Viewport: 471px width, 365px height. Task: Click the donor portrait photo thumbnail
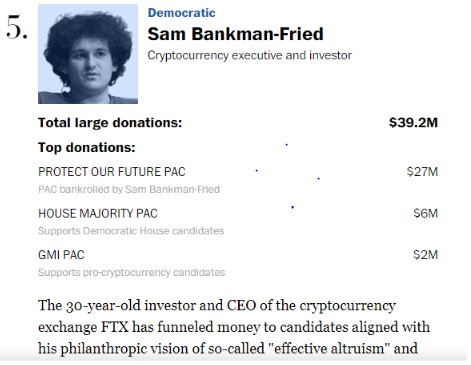coord(88,54)
